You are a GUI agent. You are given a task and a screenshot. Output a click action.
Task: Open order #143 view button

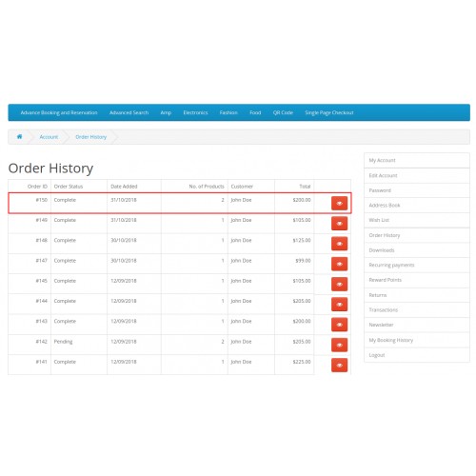click(339, 325)
